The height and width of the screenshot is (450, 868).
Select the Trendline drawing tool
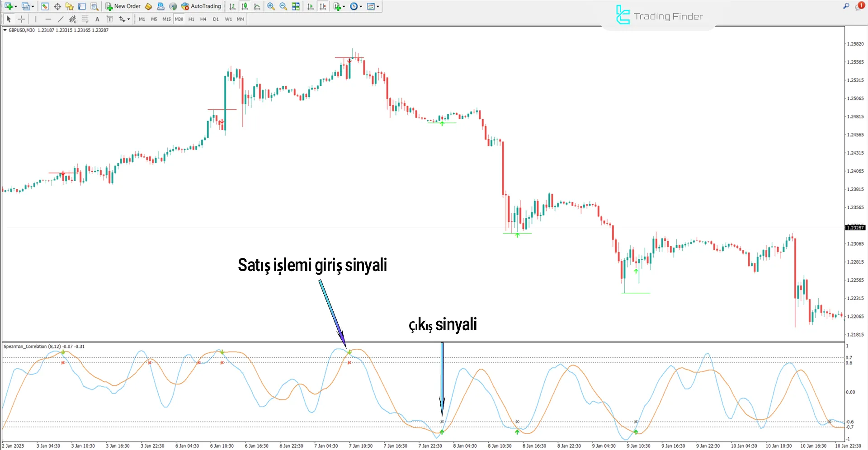[x=61, y=19]
